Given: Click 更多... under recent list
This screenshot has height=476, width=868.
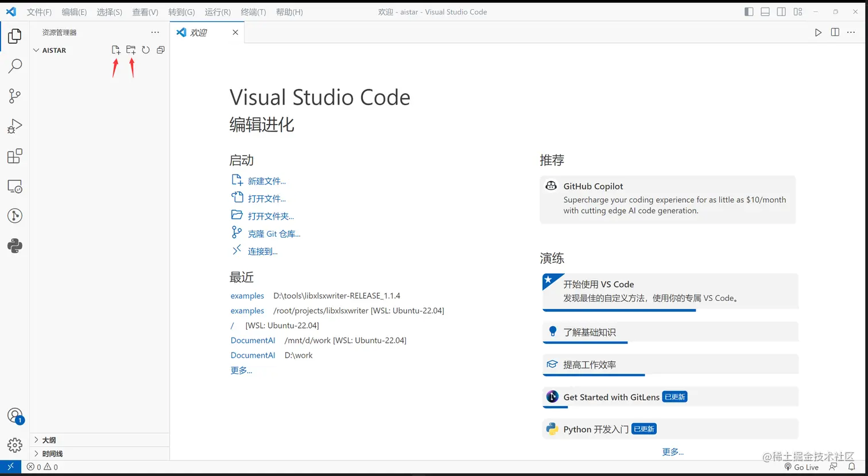Looking at the screenshot, I should [241, 370].
